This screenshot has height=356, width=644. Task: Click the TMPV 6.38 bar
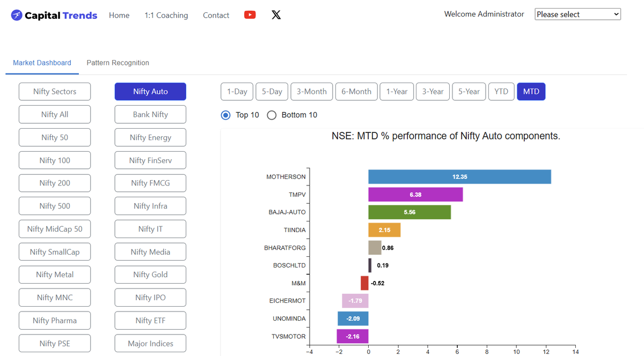(415, 195)
